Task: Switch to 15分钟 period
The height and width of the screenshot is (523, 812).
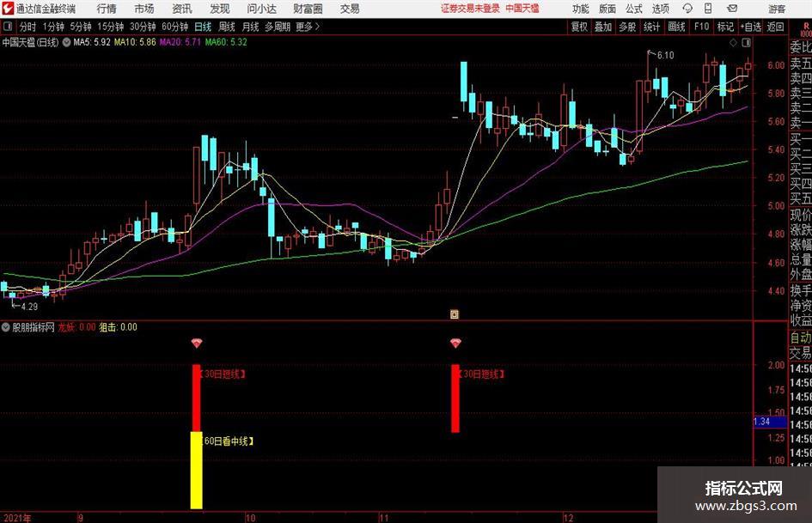Action: click(x=111, y=27)
